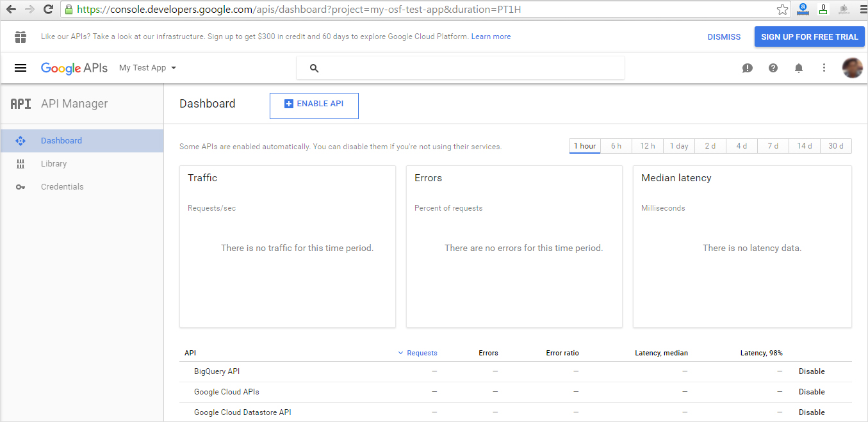The width and height of the screenshot is (868, 422).
Task: Click the user account avatar
Action: 852,68
